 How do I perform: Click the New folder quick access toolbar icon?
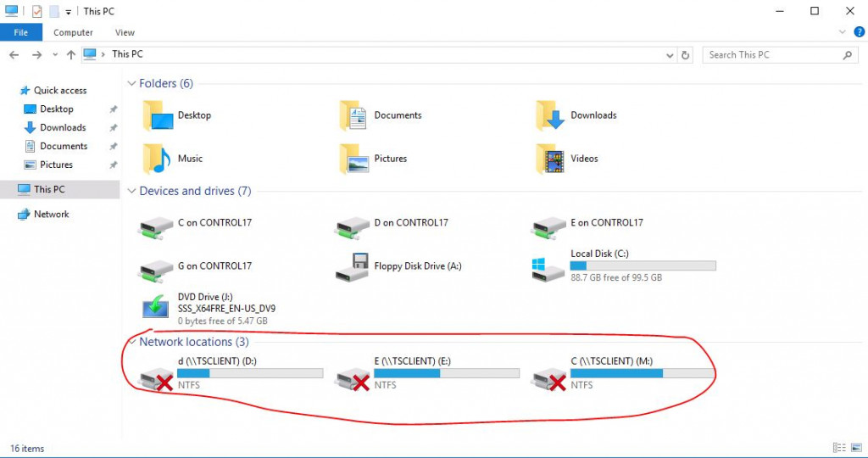(53, 11)
